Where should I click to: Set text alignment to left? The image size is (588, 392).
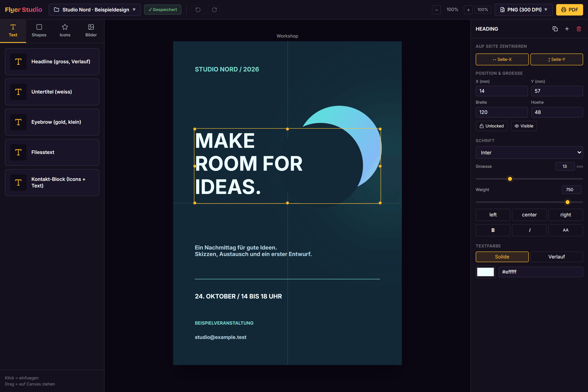click(493, 215)
